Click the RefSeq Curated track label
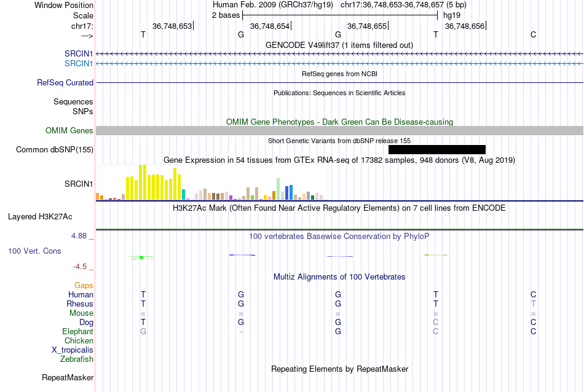Screen dimensions: 584x392 coord(65,83)
